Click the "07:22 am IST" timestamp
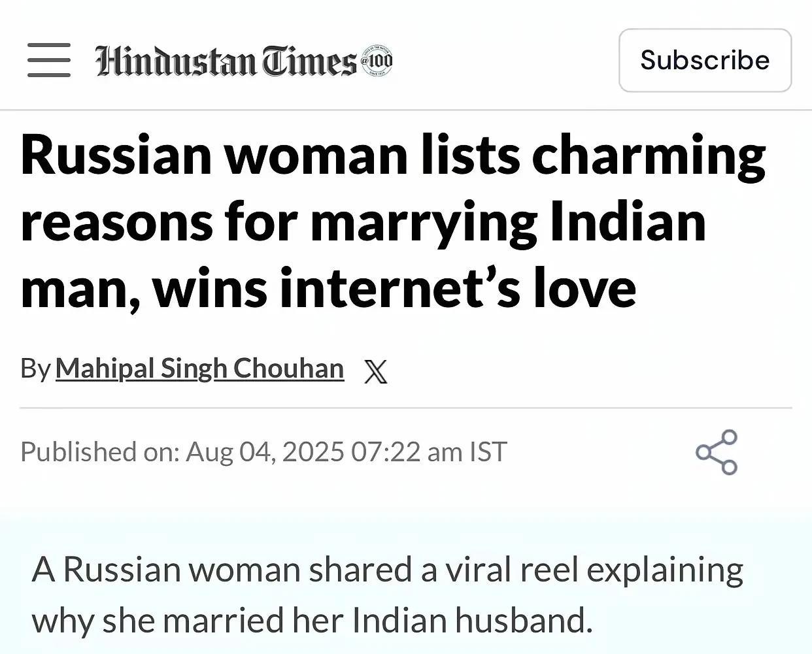812x654 pixels. click(x=429, y=452)
